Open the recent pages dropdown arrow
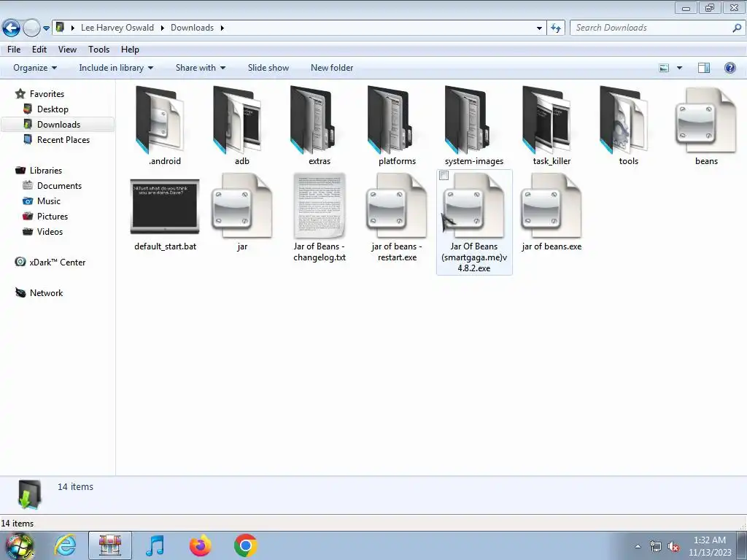This screenshot has height=560, width=747. click(x=46, y=28)
